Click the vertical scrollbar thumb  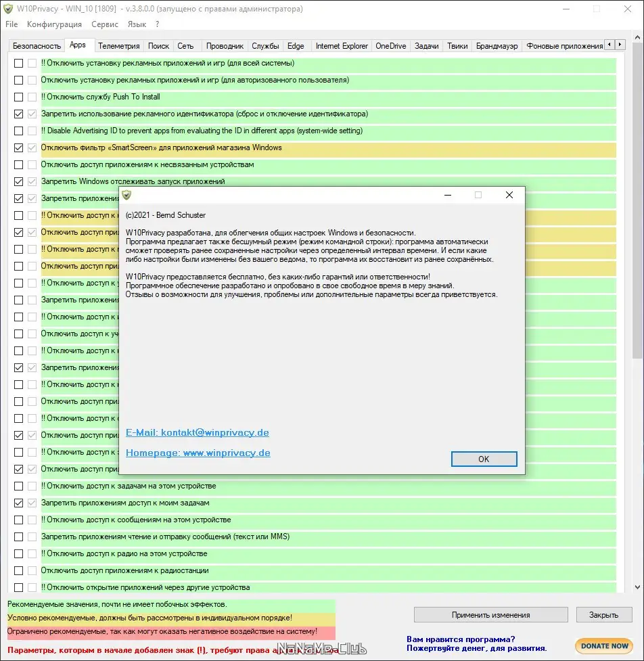point(637,201)
